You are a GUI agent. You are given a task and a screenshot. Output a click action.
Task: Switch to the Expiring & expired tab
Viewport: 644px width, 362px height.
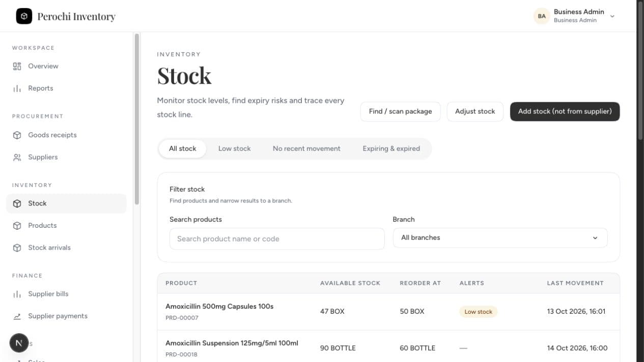[391, 149]
